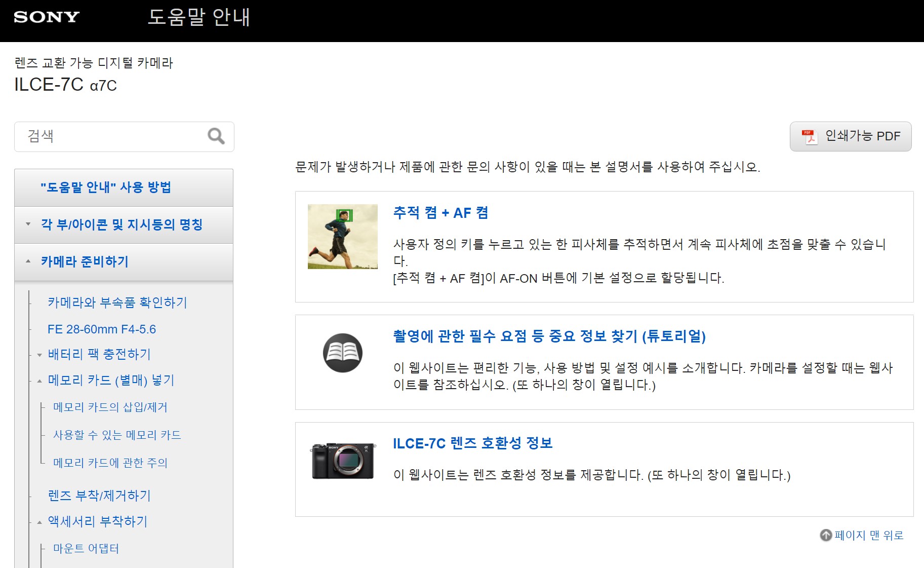
Task: Collapse arrow beside 메모리 카드 (별매) 넣기
Action: point(39,381)
